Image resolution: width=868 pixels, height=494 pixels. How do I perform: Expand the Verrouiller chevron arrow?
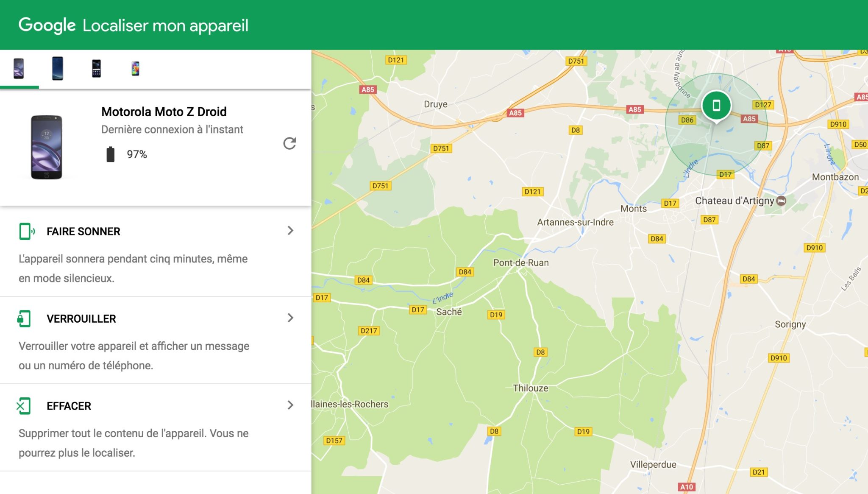tap(290, 318)
